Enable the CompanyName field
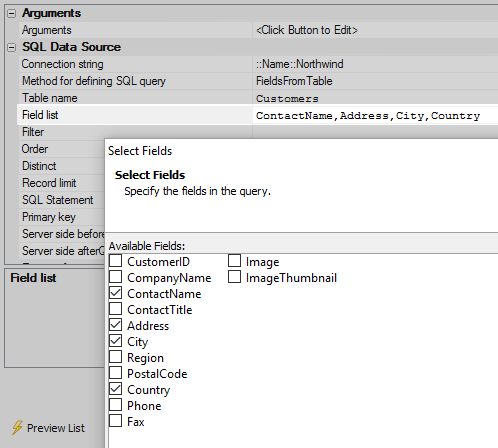Image resolution: width=498 pixels, height=448 pixels. (x=116, y=277)
